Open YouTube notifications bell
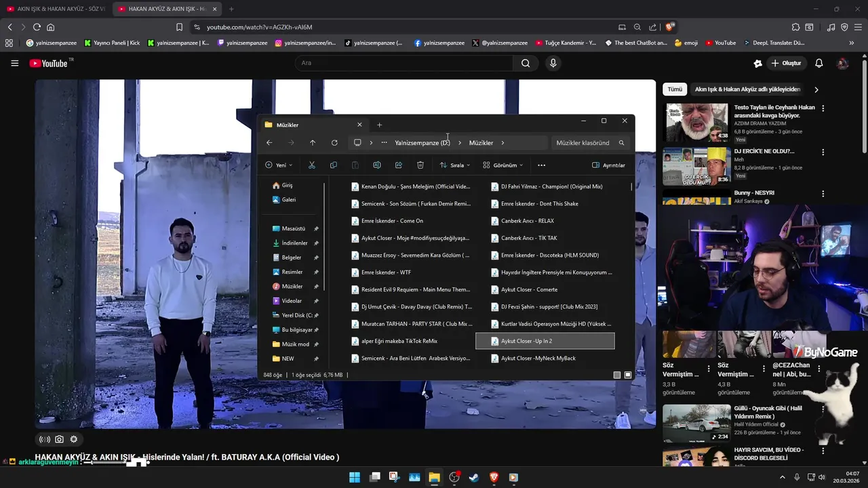 point(819,63)
